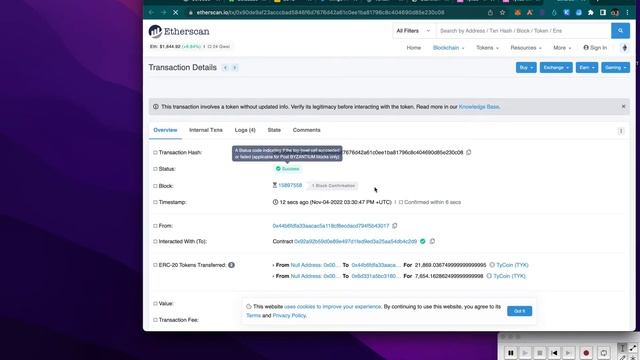
Task: Bookmark this page with the star icon
Action: pyautogui.click(x=502, y=13)
